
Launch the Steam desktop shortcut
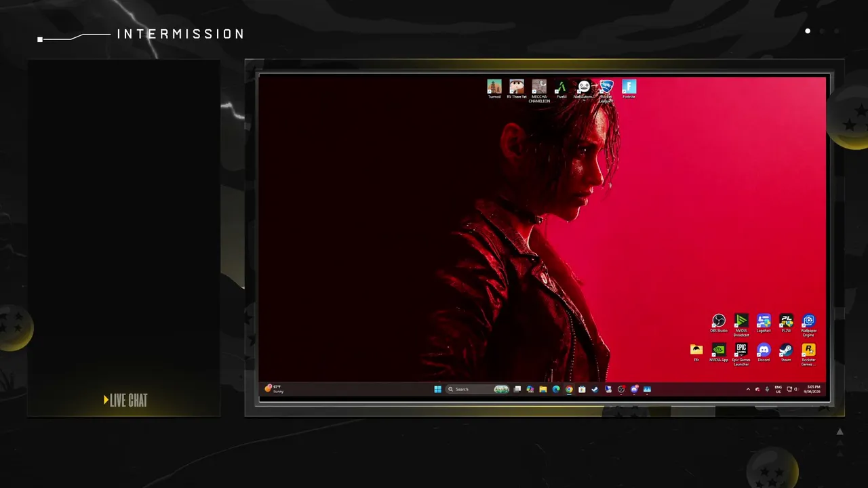[x=786, y=352]
